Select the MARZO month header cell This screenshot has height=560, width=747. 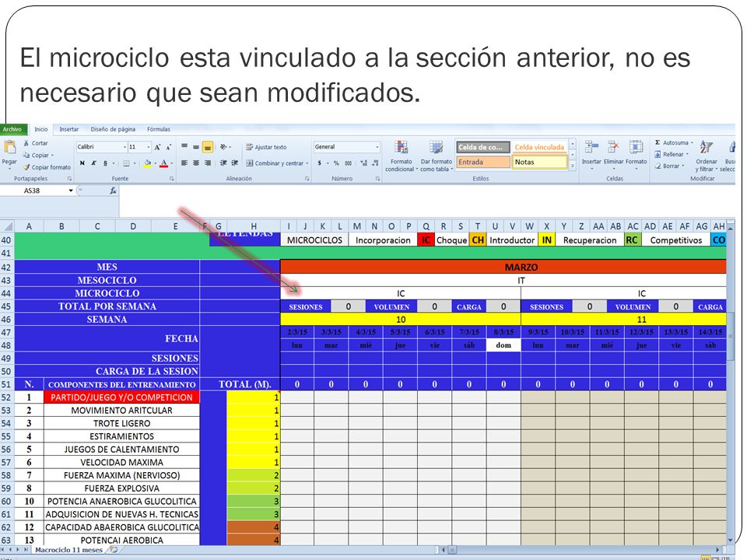pyautogui.click(x=503, y=267)
